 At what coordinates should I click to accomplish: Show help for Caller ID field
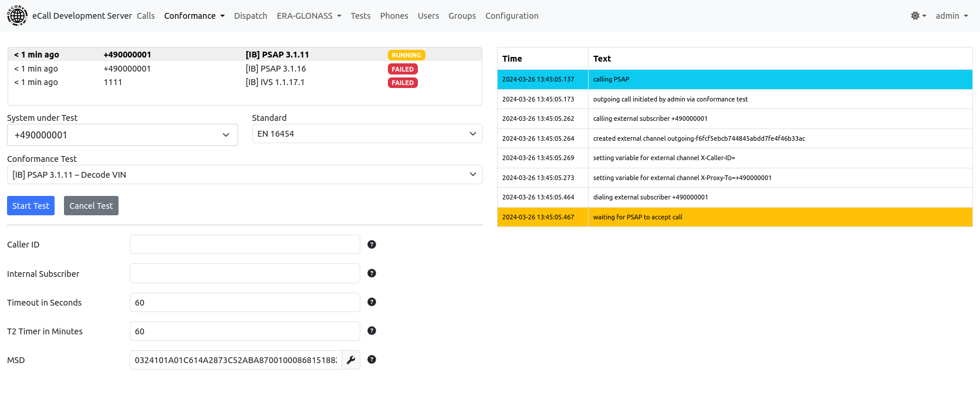pyautogui.click(x=371, y=245)
